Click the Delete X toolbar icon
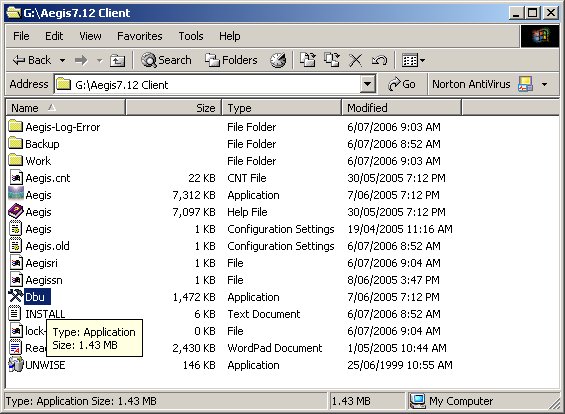Screen dimensions: 565x414 point(356,60)
